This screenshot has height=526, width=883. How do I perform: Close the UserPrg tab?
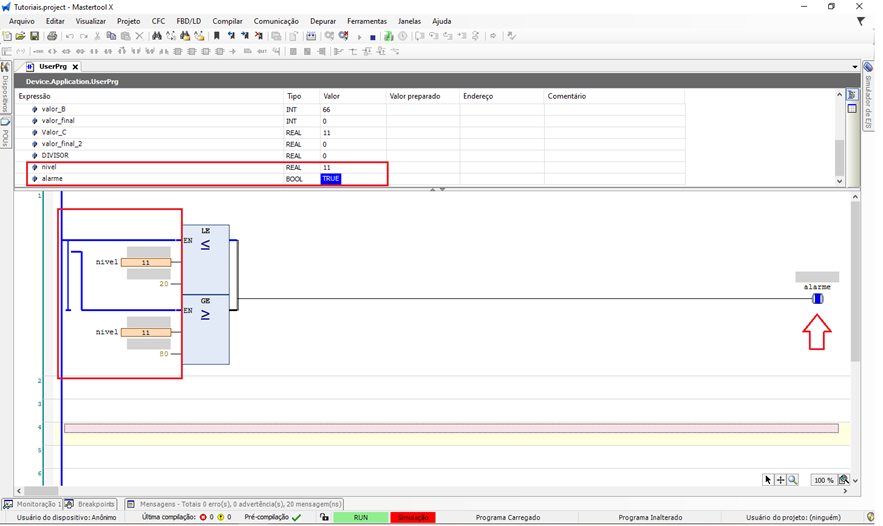[x=75, y=67]
